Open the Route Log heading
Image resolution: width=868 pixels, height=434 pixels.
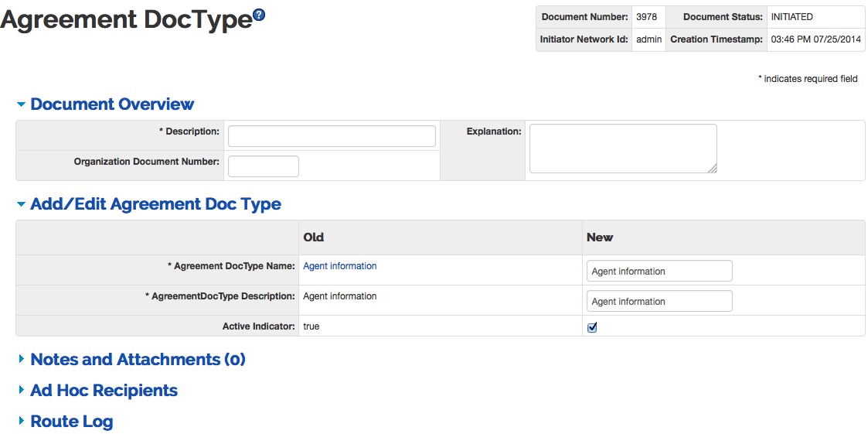tap(71, 422)
